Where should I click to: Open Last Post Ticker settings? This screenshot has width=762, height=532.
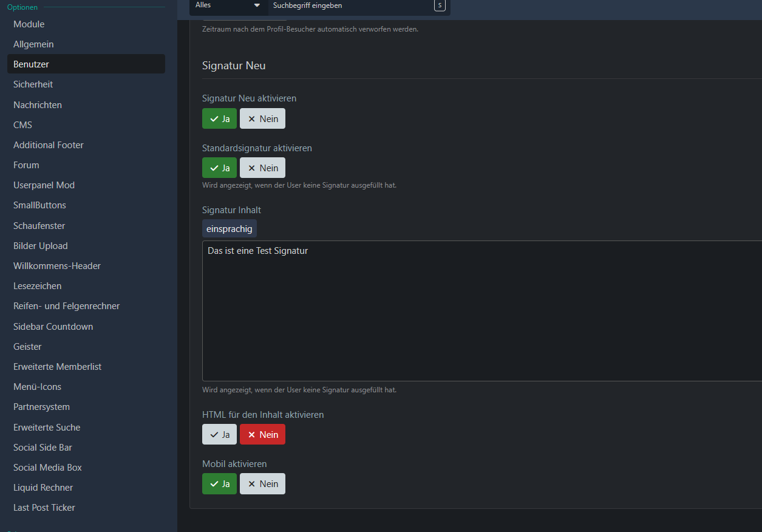(x=44, y=508)
